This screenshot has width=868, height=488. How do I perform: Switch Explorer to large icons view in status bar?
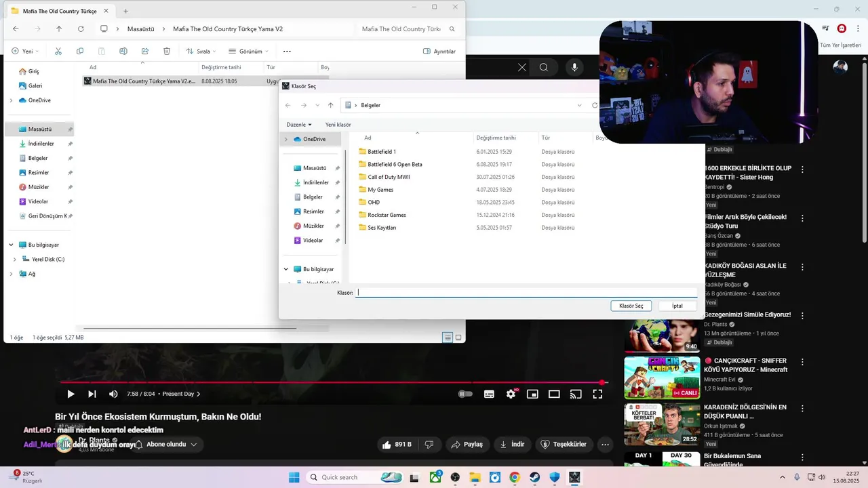[x=458, y=338]
